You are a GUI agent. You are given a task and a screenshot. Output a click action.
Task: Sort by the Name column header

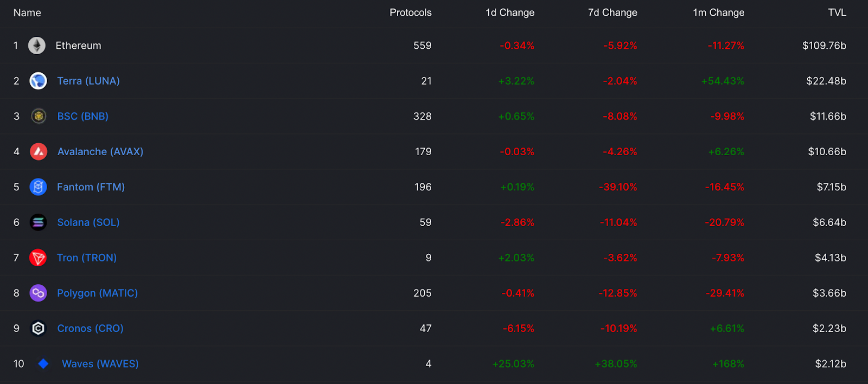(x=27, y=12)
